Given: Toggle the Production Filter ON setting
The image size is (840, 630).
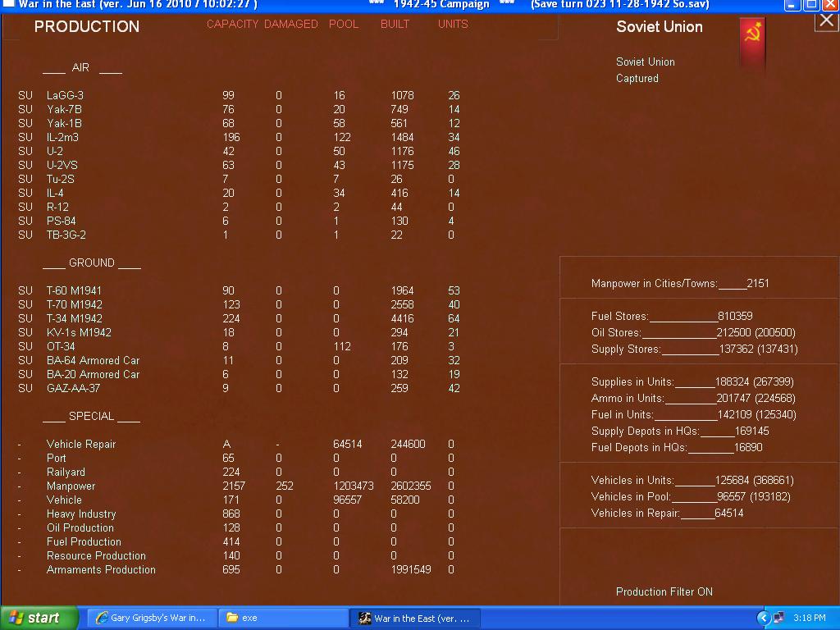Looking at the screenshot, I should (x=664, y=591).
